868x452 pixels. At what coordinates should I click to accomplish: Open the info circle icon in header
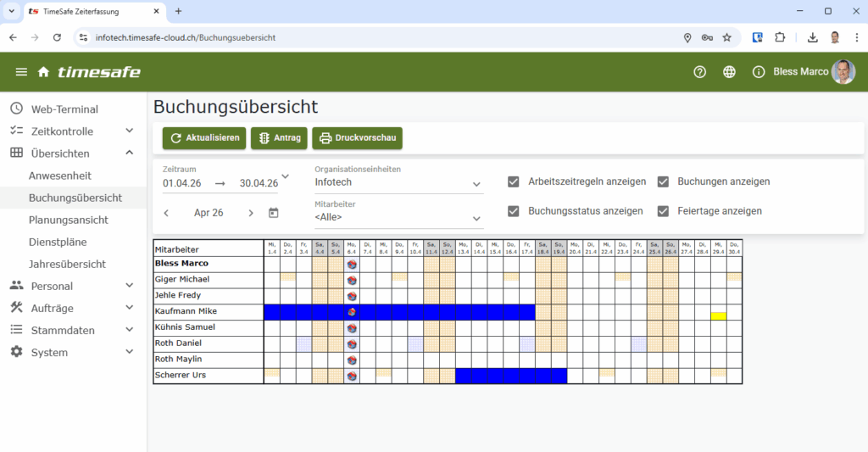pos(759,72)
